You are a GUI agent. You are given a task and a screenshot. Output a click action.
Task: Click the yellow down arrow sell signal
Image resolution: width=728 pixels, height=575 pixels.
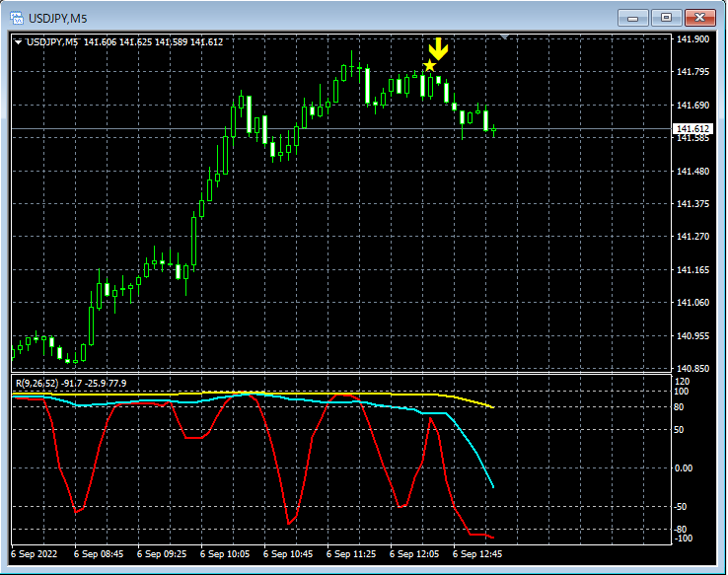438,48
